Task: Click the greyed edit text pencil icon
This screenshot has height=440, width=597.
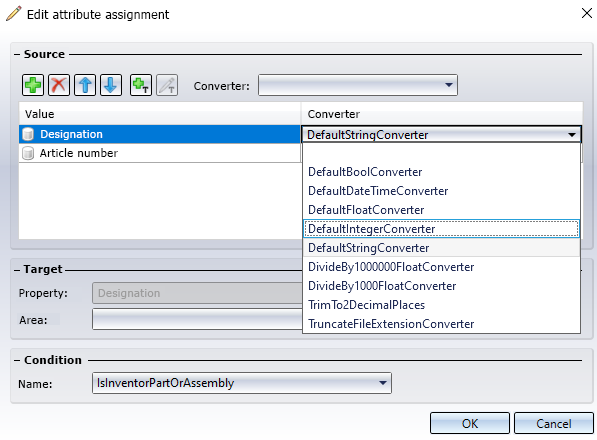Action: (167, 85)
